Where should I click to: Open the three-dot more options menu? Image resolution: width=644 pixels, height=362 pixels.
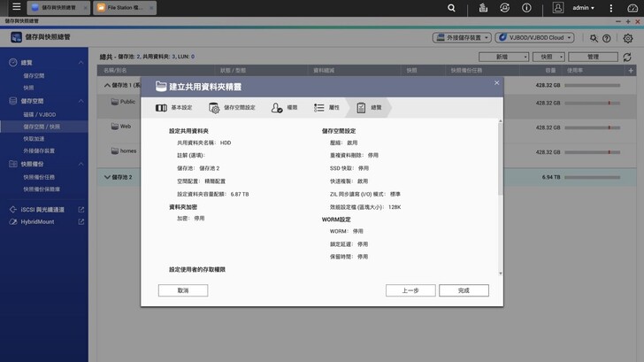click(611, 8)
